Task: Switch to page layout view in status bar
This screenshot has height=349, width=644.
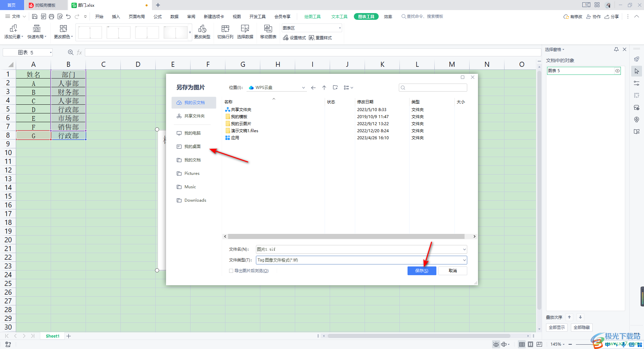Action: point(531,344)
